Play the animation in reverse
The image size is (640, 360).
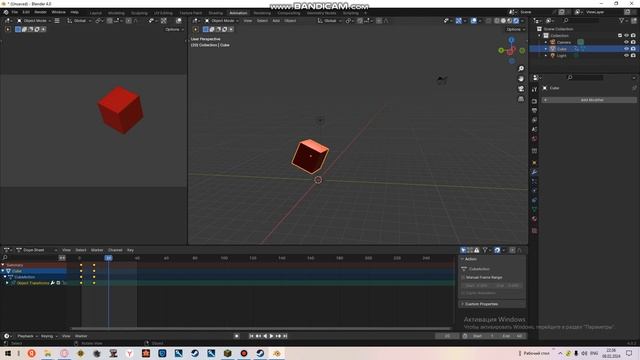265,336
